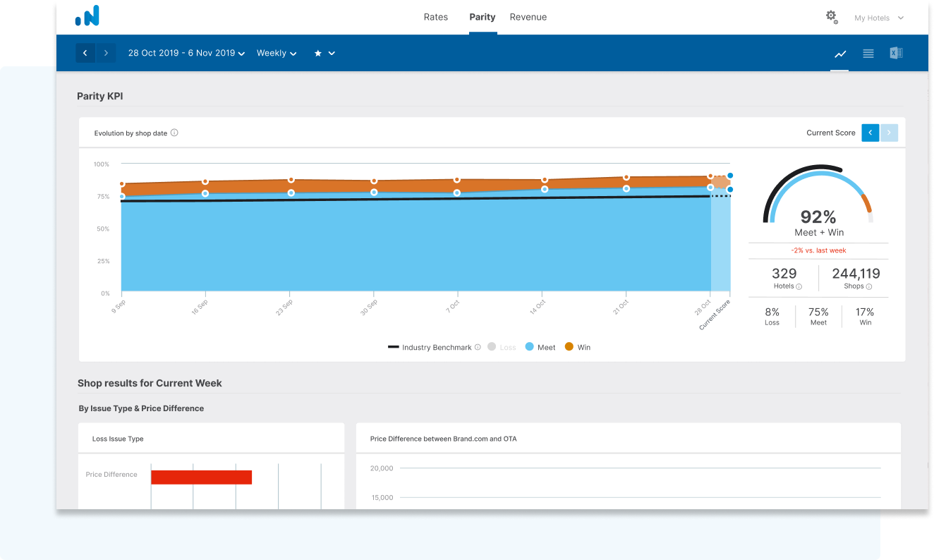Show Shops info icon under 244,119
This screenshot has height=560, width=934.
[869, 287]
